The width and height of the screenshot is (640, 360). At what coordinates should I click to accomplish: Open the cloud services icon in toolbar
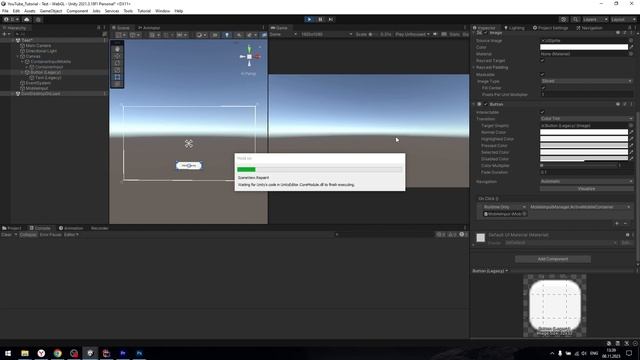click(x=27, y=19)
